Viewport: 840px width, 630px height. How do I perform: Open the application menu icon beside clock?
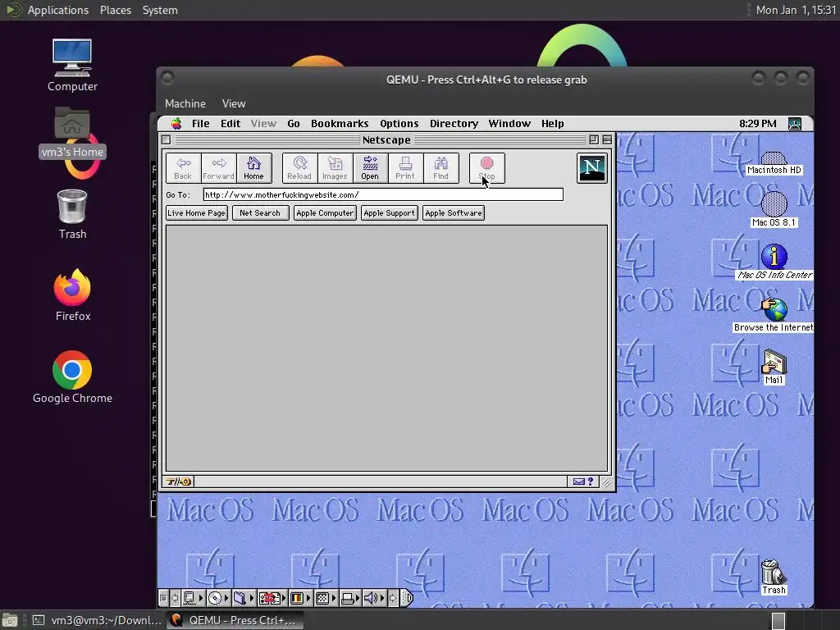[x=795, y=124]
